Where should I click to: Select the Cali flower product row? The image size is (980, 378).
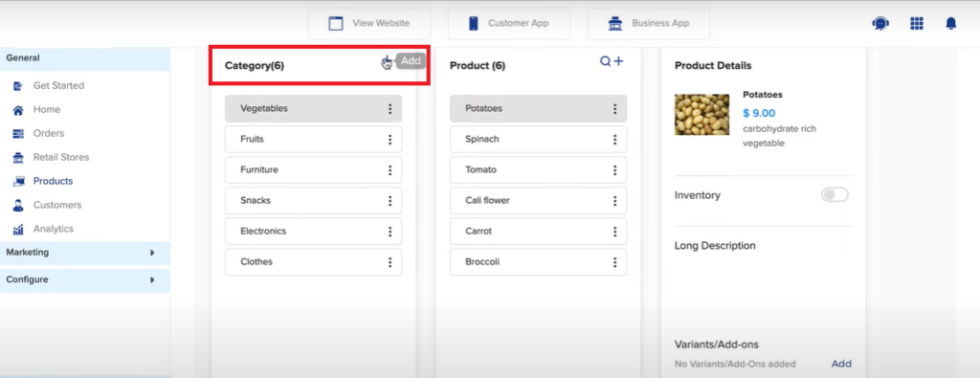pyautogui.click(x=538, y=201)
